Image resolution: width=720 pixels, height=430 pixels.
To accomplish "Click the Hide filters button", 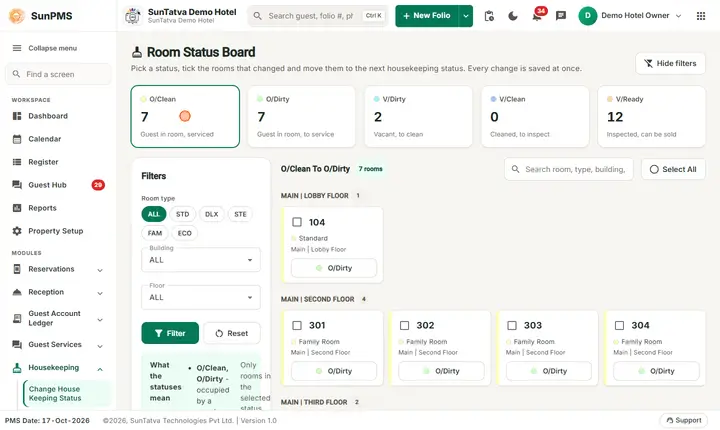I will [670, 63].
